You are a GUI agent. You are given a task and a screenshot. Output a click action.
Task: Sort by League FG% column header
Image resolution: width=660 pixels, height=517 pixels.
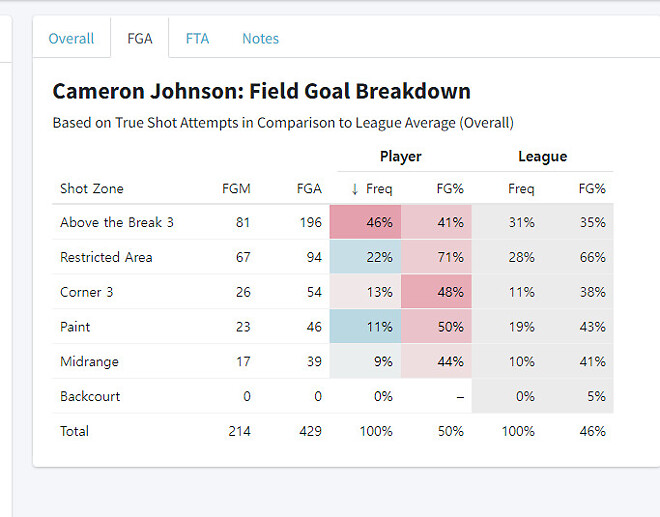[x=592, y=189]
